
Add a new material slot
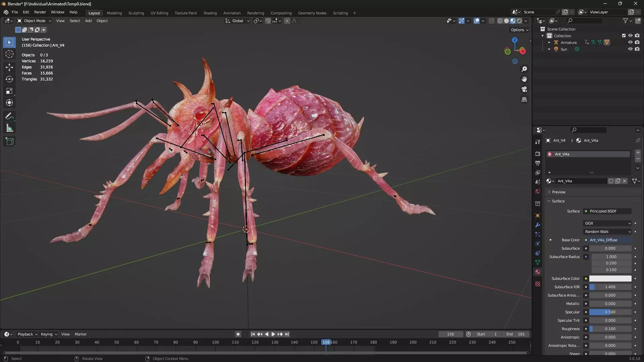click(638, 153)
